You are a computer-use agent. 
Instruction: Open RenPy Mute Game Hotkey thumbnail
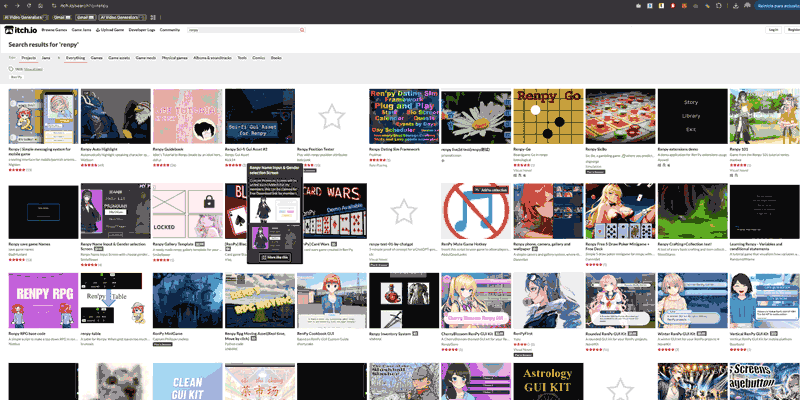point(476,211)
